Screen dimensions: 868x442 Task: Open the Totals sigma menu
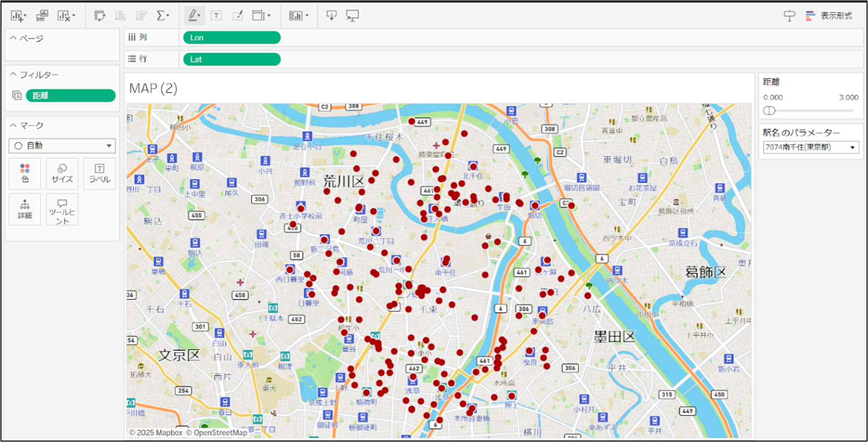[x=162, y=16]
